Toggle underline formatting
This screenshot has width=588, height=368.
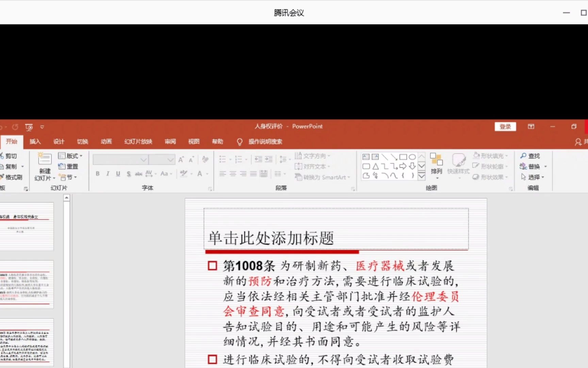click(x=117, y=173)
